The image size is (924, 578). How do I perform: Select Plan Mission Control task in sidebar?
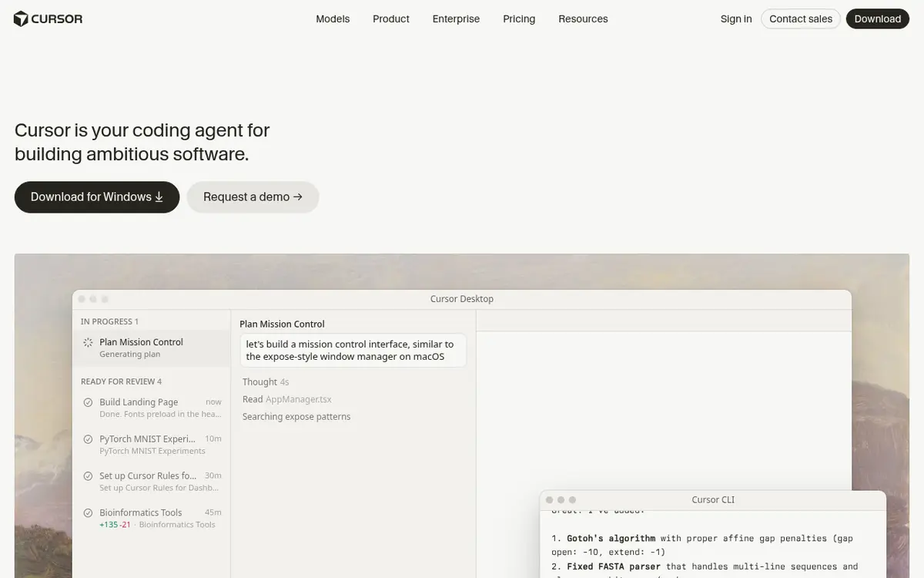pos(152,348)
